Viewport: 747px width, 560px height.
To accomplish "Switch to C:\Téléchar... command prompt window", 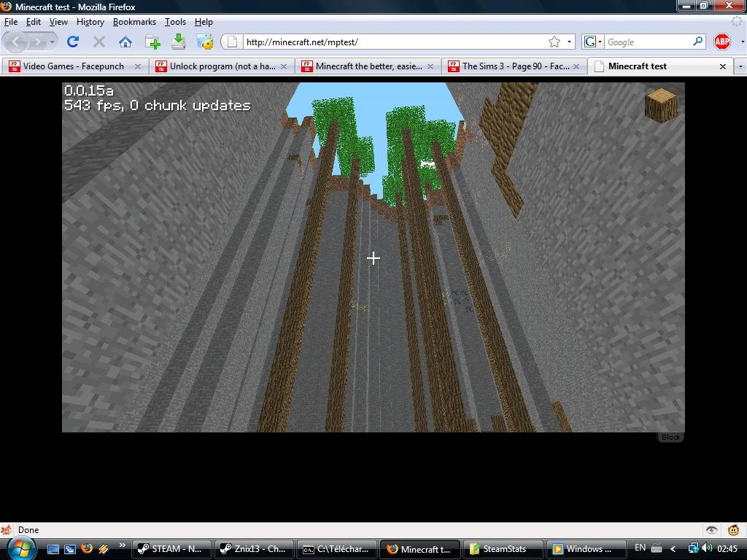I will point(337,549).
